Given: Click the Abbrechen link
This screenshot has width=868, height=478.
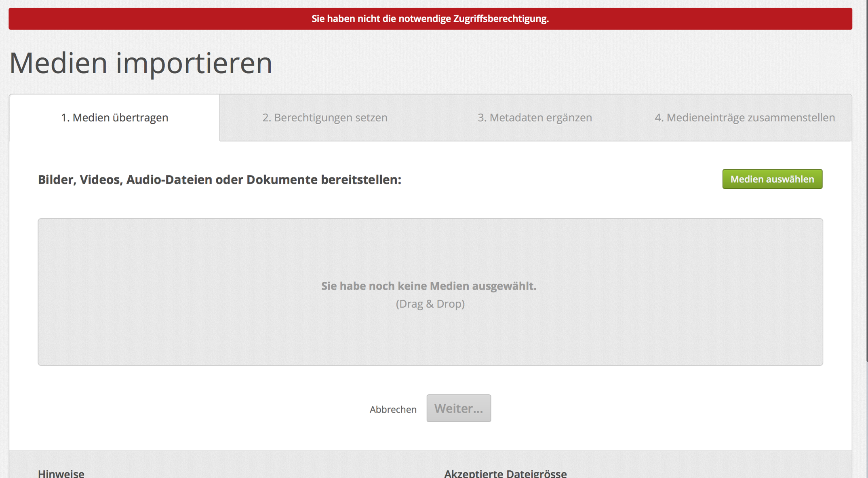Looking at the screenshot, I should click(393, 409).
